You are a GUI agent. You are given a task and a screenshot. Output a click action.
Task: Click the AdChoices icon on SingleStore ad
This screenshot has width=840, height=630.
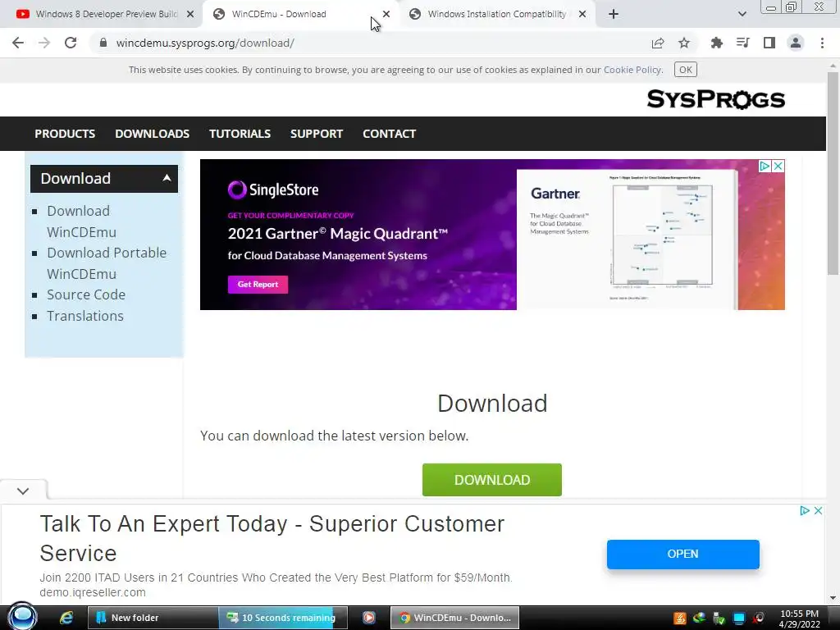[x=765, y=166]
